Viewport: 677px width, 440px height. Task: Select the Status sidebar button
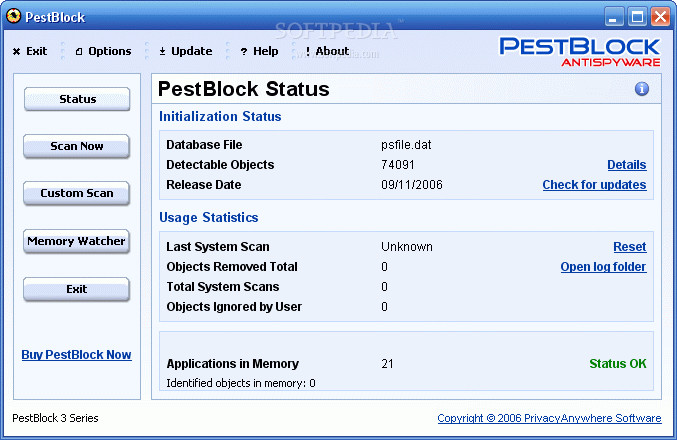77,99
